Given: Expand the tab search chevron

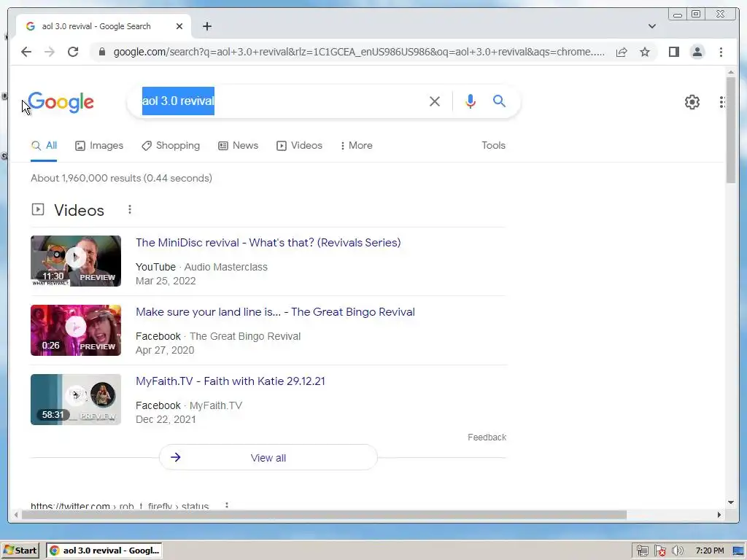Looking at the screenshot, I should [x=651, y=26].
